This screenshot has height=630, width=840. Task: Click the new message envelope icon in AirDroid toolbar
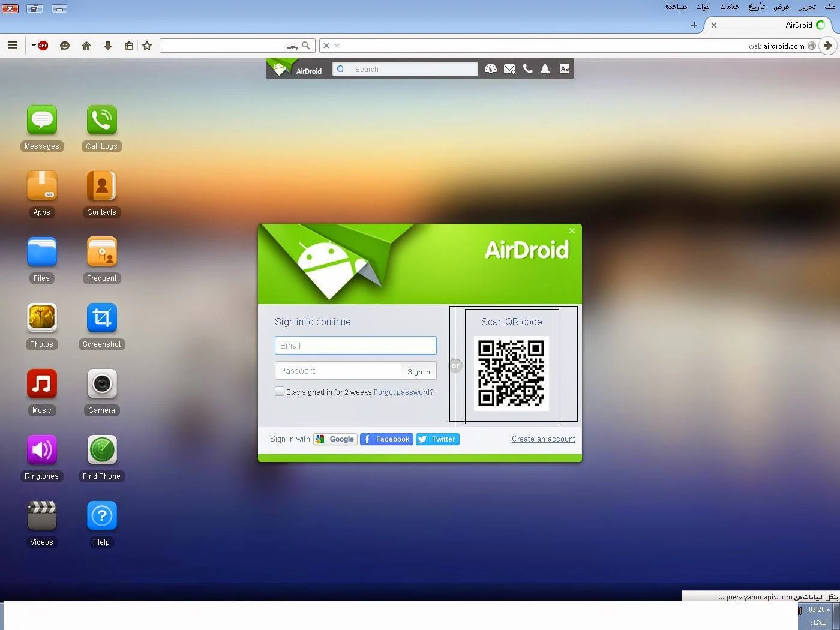click(x=509, y=69)
